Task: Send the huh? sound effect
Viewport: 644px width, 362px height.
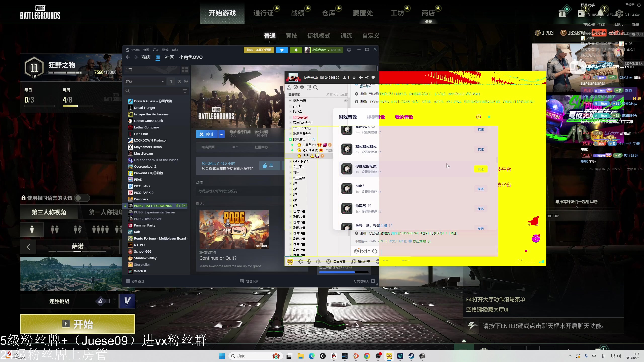Action: [x=480, y=189]
